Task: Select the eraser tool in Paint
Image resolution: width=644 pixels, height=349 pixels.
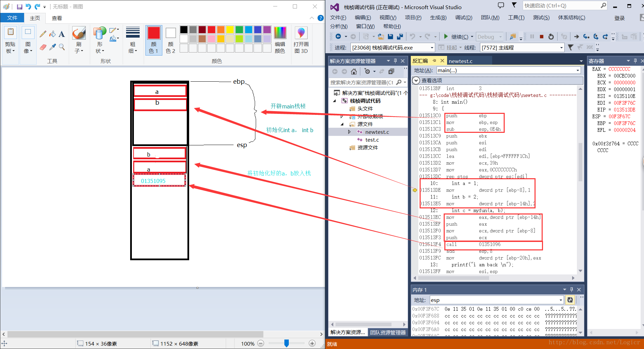Action: [x=43, y=47]
